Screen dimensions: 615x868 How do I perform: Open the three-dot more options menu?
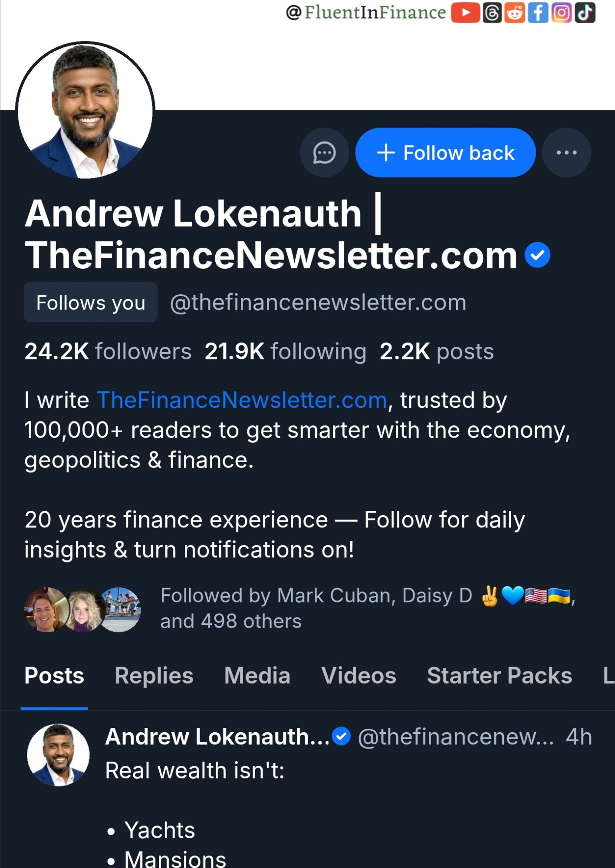(566, 153)
